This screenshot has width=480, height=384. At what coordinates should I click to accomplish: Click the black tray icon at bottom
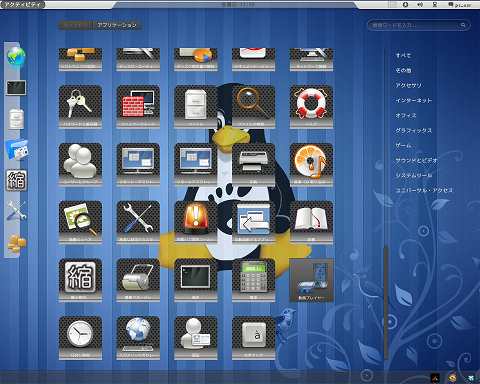435,378
